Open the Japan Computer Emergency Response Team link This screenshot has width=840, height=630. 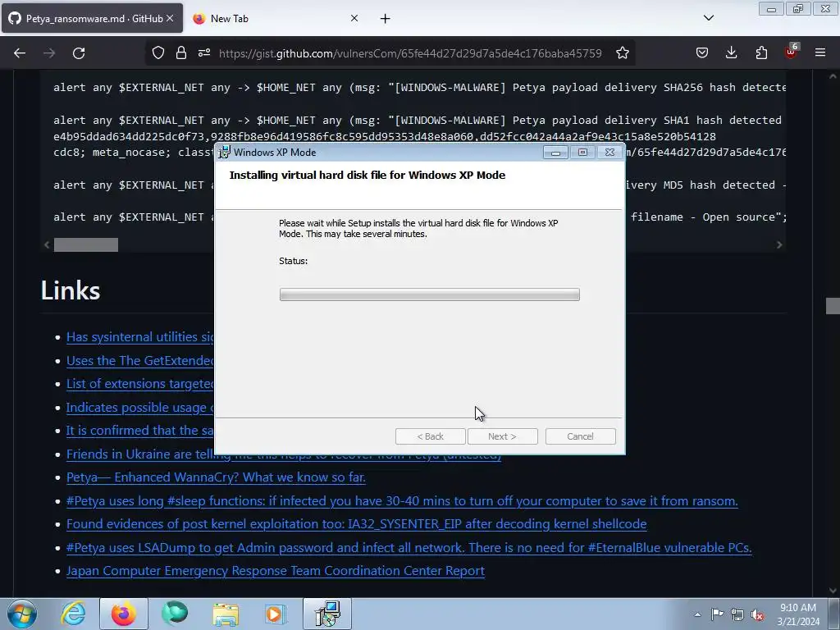click(276, 571)
